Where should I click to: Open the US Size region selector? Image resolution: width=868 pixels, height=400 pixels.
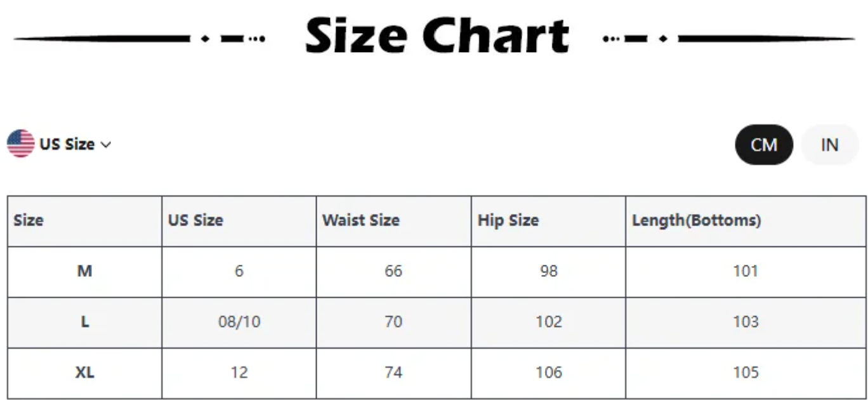[x=60, y=144]
